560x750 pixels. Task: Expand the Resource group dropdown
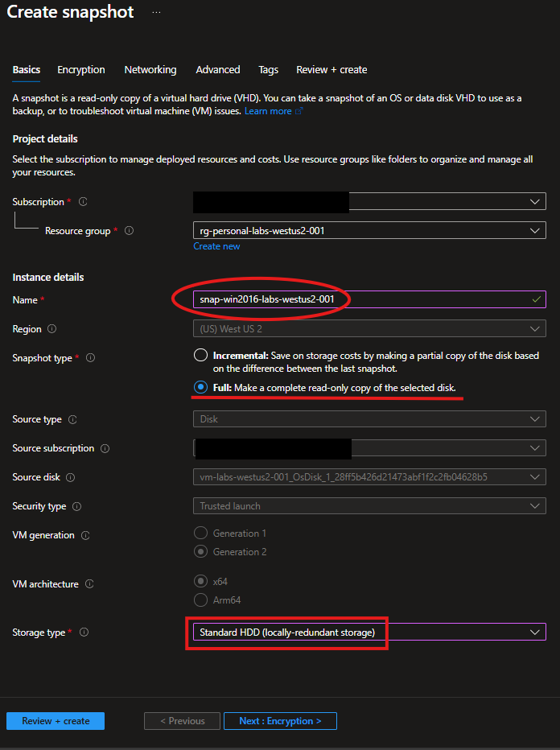pyautogui.click(x=369, y=231)
